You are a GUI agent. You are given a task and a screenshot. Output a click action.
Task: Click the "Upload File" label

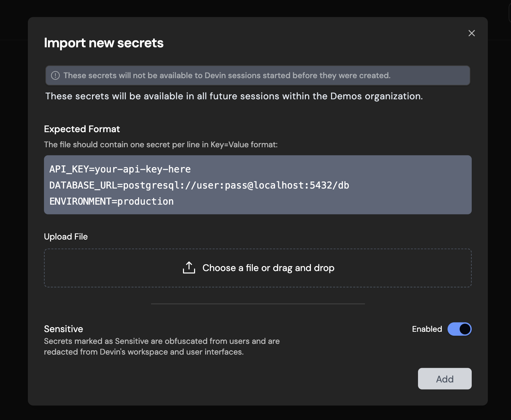[x=66, y=237]
